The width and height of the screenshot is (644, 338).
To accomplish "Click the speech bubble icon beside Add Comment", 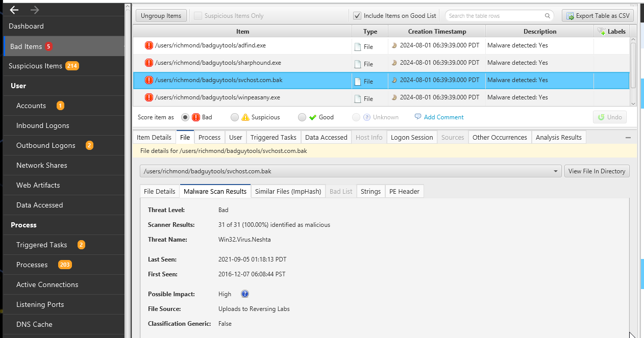I will pos(417,117).
